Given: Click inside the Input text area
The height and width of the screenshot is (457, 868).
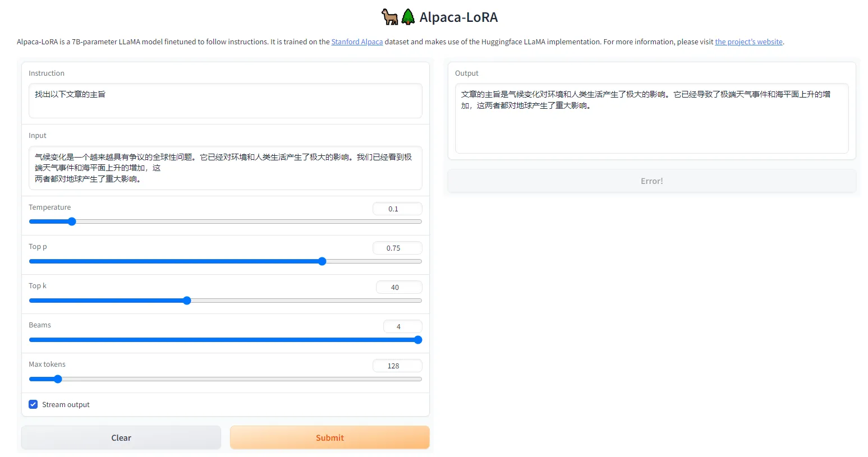Looking at the screenshot, I should [225, 168].
